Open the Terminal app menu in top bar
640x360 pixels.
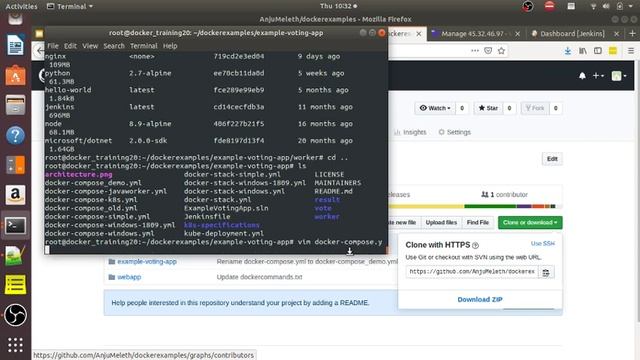[x=70, y=6]
